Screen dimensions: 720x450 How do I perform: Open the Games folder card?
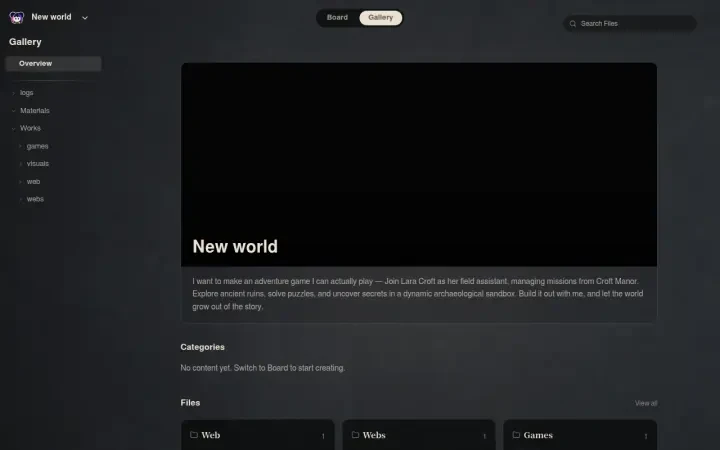click(x=580, y=435)
